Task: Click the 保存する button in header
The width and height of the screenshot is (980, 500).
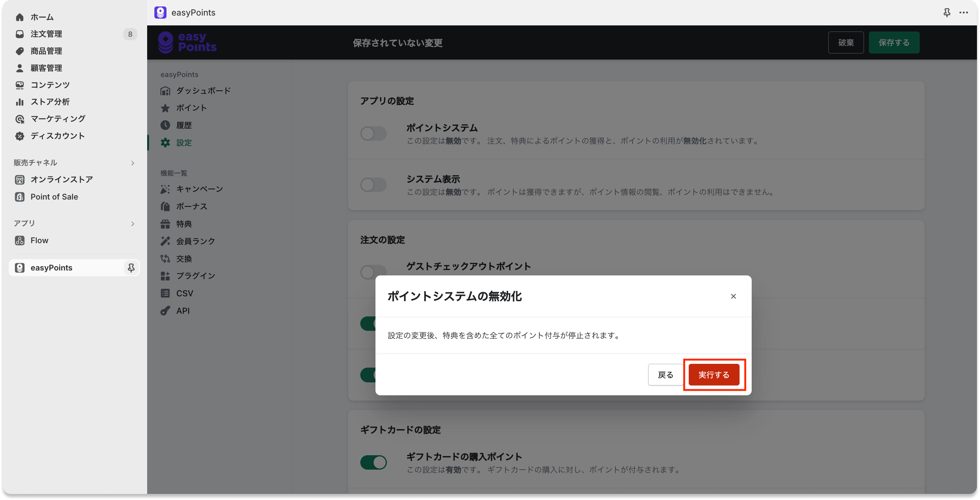Action: [894, 42]
